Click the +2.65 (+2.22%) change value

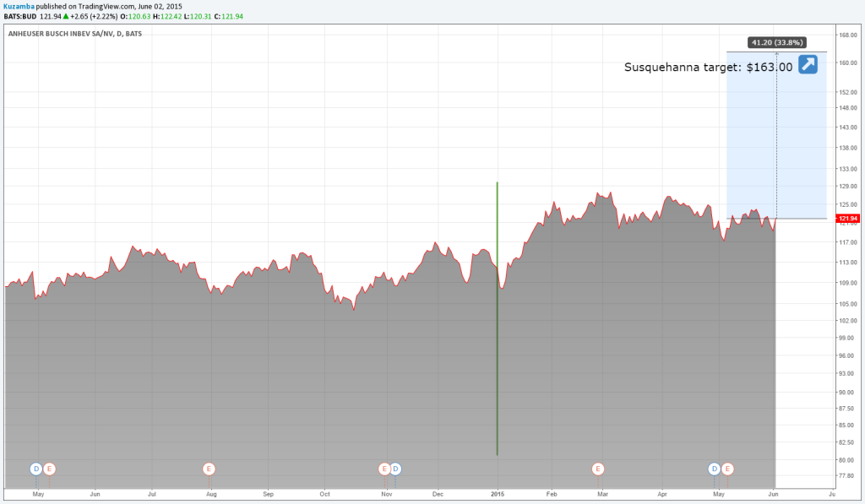94,17
